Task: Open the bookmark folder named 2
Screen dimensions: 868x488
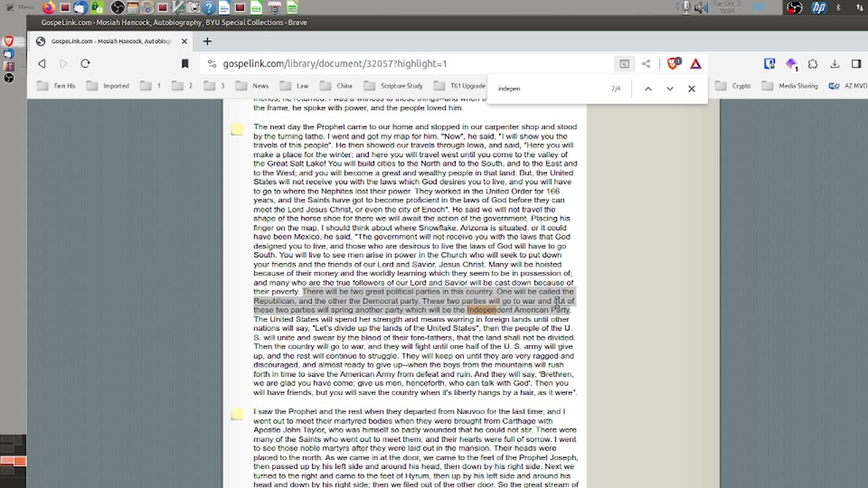Action: pyautogui.click(x=182, y=86)
